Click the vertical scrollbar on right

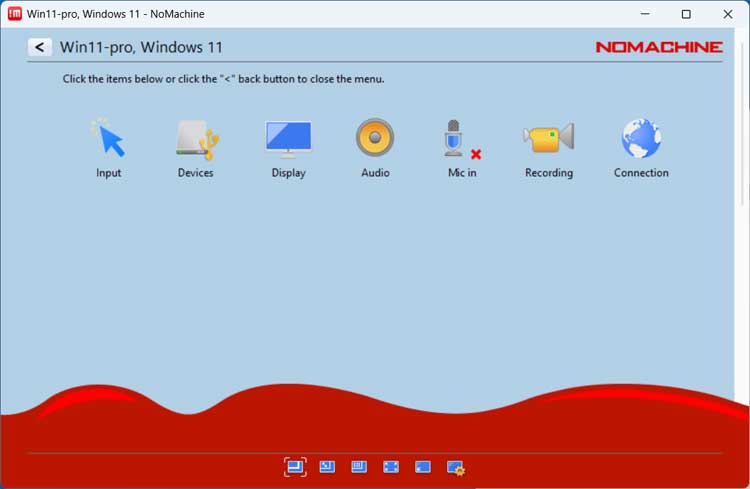pyautogui.click(x=742, y=124)
